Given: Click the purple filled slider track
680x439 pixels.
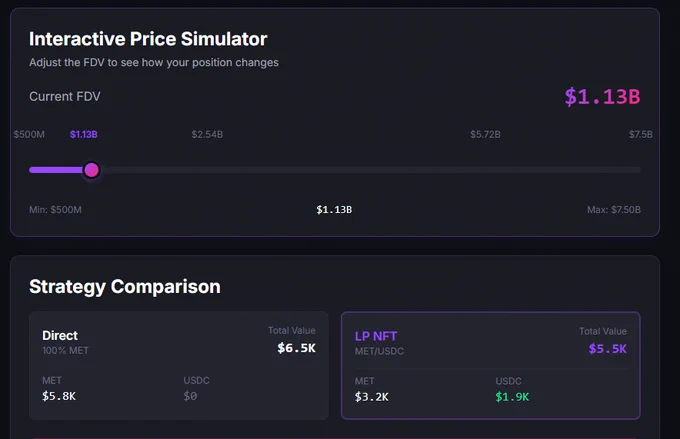Looking at the screenshot, I should (x=56, y=170).
